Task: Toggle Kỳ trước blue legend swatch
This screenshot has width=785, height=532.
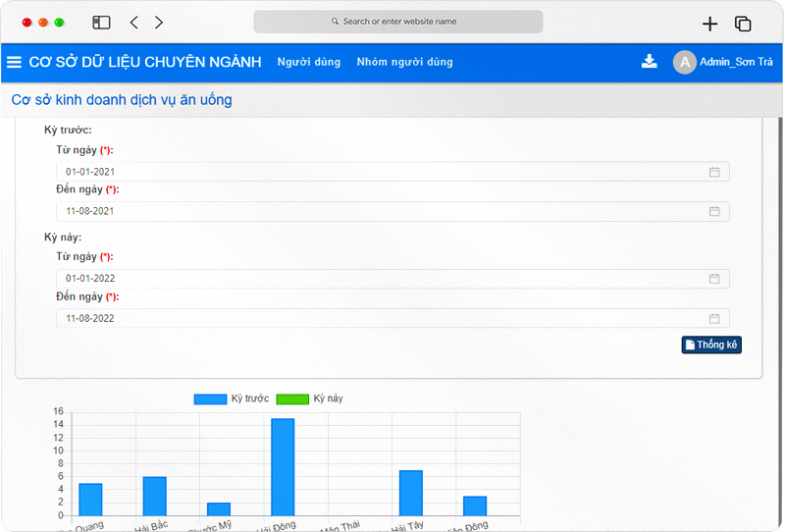Action: [x=210, y=399]
